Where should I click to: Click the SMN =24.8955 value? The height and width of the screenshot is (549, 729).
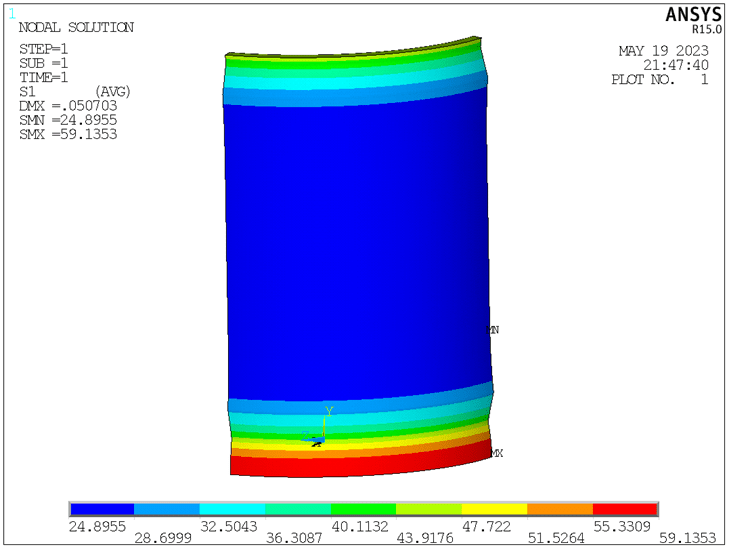(x=68, y=120)
